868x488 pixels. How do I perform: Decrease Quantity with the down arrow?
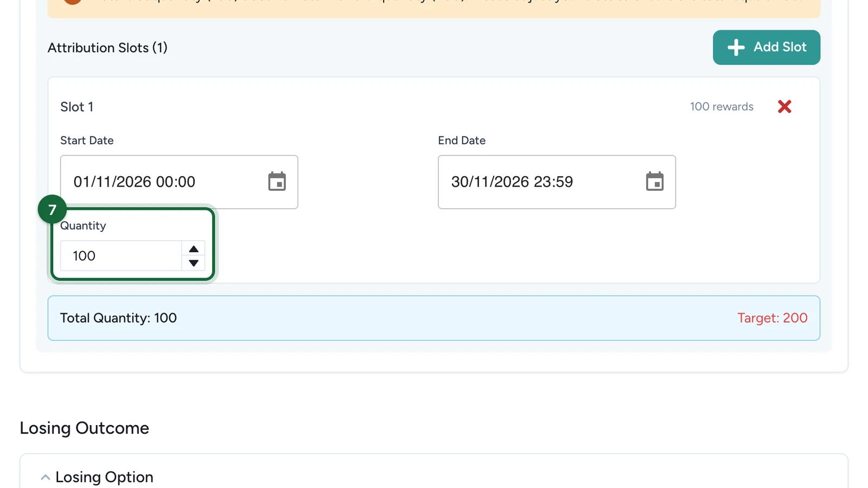tap(194, 263)
